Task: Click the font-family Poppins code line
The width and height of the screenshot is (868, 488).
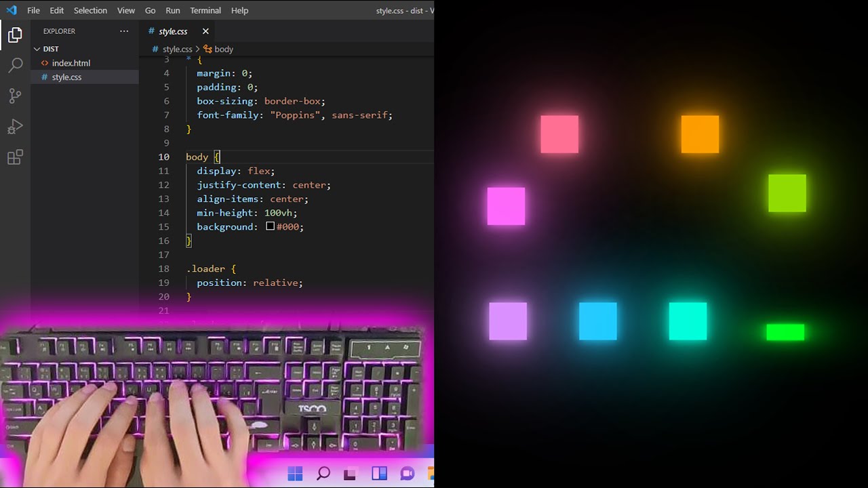Action: (x=295, y=115)
